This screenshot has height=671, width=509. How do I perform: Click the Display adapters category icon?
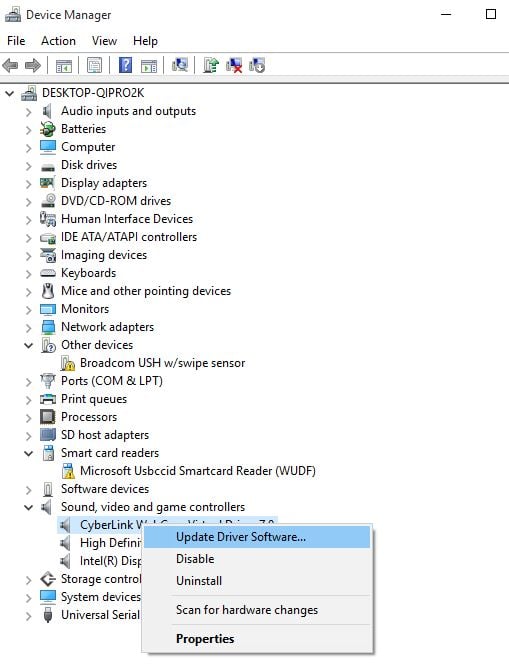[x=48, y=183]
